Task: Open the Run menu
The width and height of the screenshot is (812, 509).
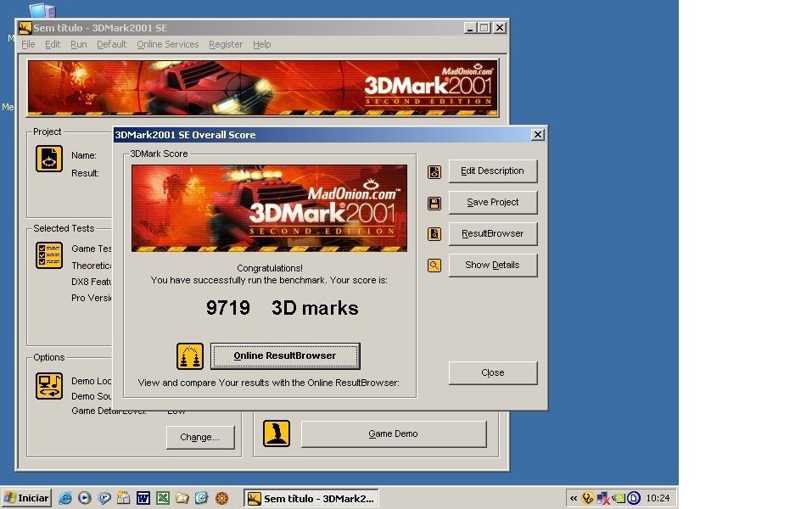Action: (x=79, y=44)
